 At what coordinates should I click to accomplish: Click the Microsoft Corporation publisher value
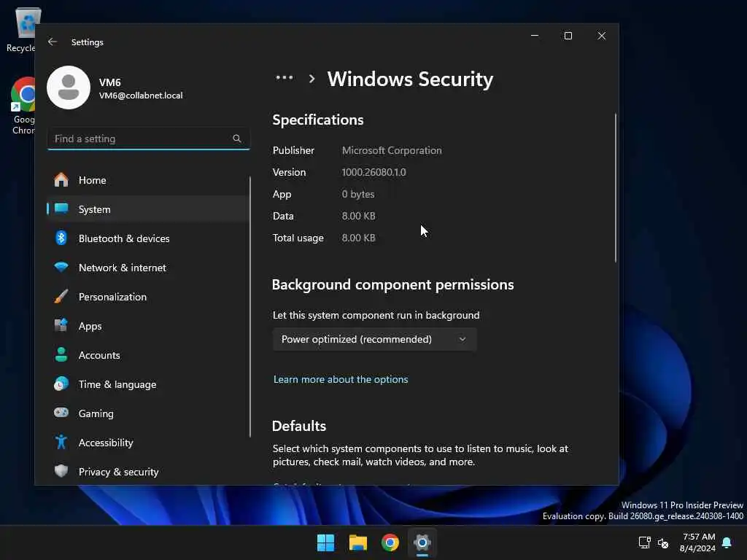click(392, 150)
